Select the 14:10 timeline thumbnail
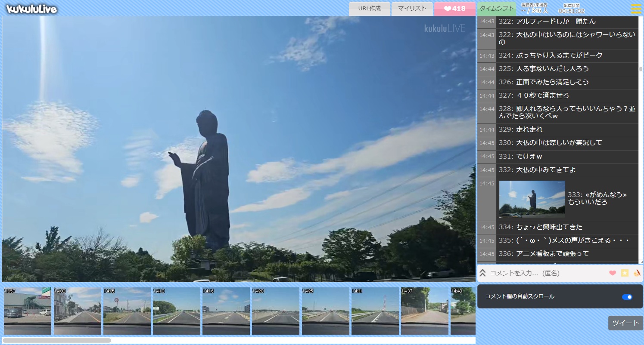644x345 pixels. (x=177, y=311)
